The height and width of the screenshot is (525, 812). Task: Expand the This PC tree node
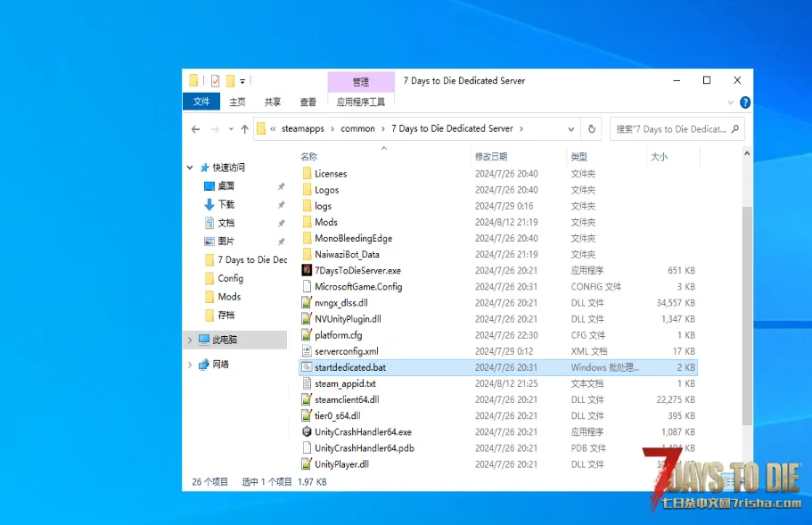pos(190,340)
